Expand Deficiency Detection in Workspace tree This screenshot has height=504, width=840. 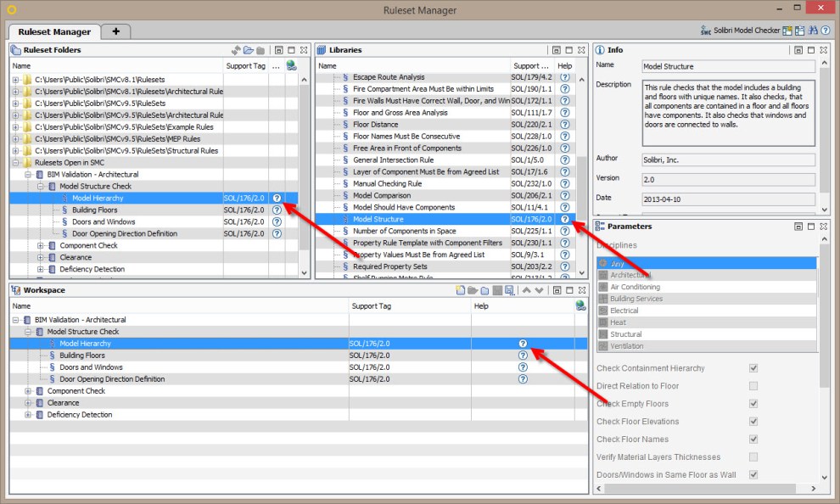29,415
